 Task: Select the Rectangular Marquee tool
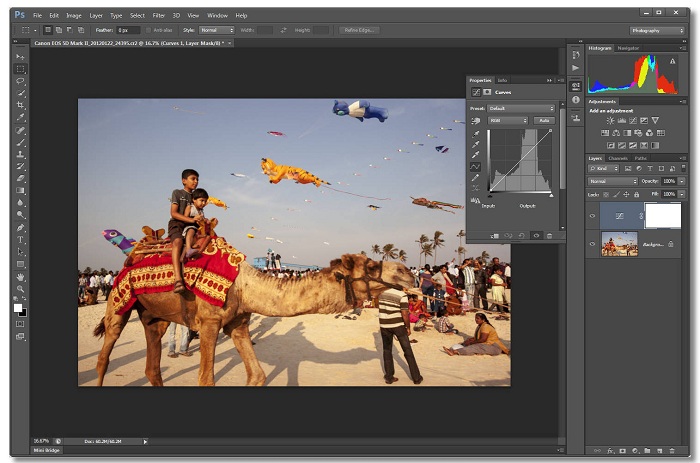coord(20,69)
